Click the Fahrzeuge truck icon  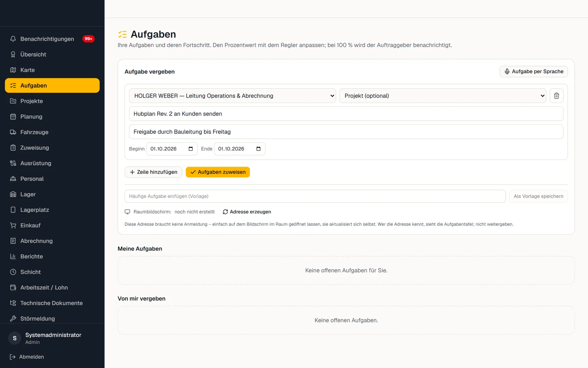(x=13, y=132)
